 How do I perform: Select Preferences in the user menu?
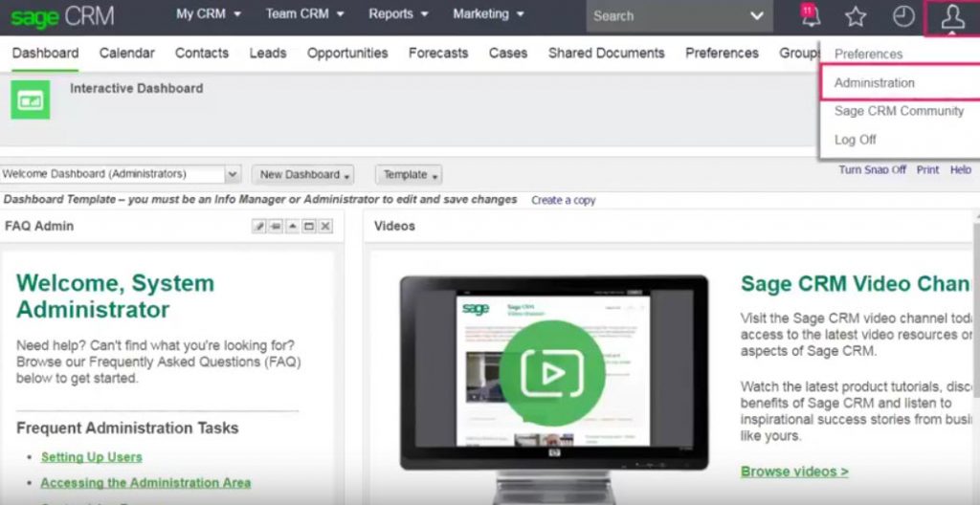[869, 55]
